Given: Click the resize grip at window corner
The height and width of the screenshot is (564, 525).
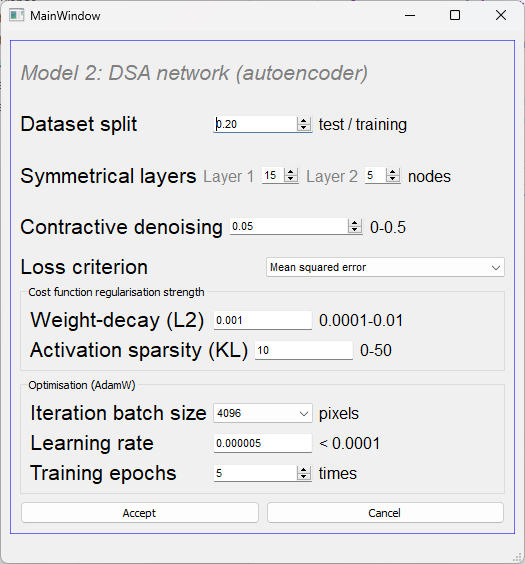Looking at the screenshot, I should click(517, 557).
